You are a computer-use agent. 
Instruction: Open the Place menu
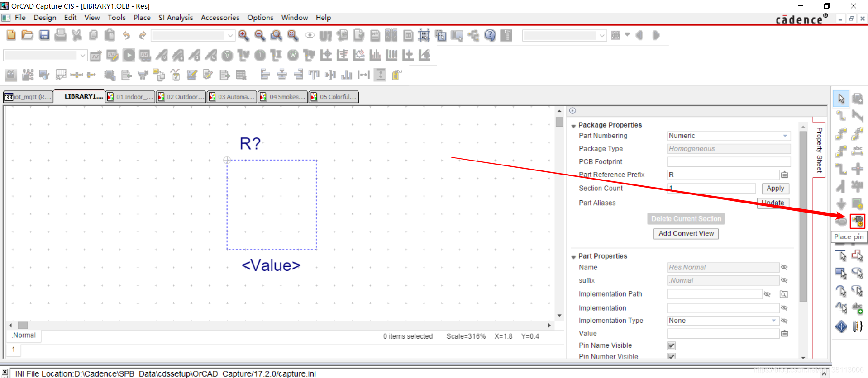(x=142, y=18)
